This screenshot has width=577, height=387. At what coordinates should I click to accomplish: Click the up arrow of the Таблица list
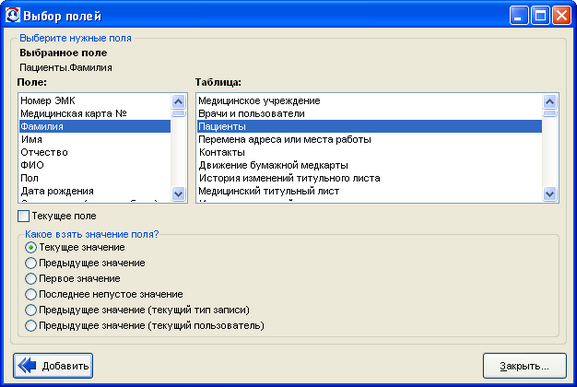[550, 102]
